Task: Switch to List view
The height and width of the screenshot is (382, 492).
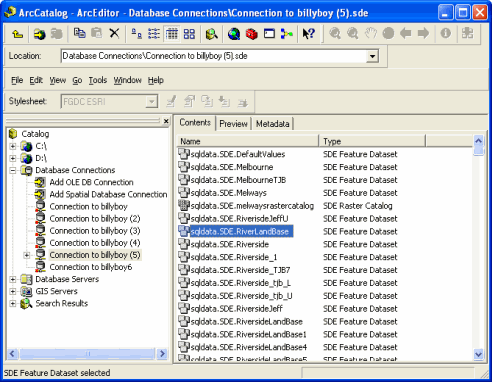Action: pos(154,34)
